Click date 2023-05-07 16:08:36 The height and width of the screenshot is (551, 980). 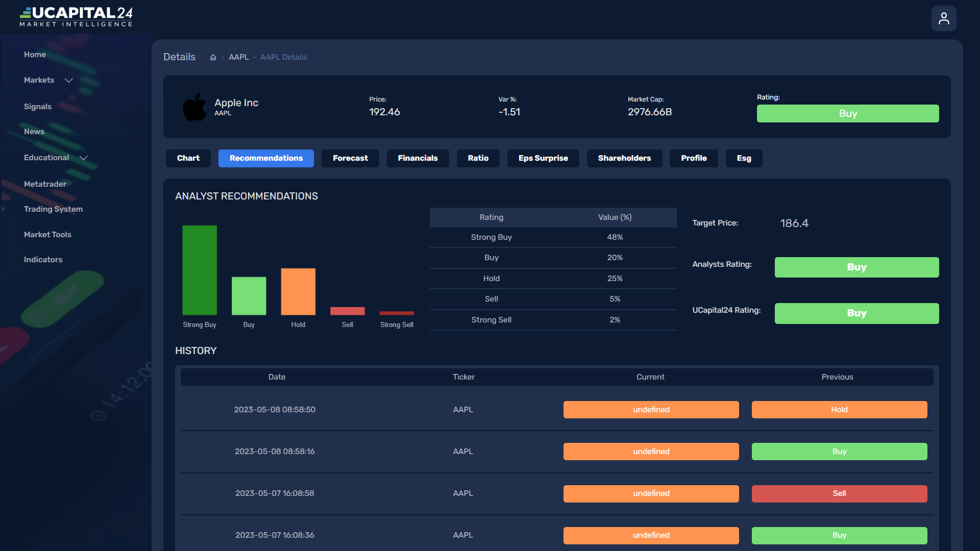(x=275, y=535)
